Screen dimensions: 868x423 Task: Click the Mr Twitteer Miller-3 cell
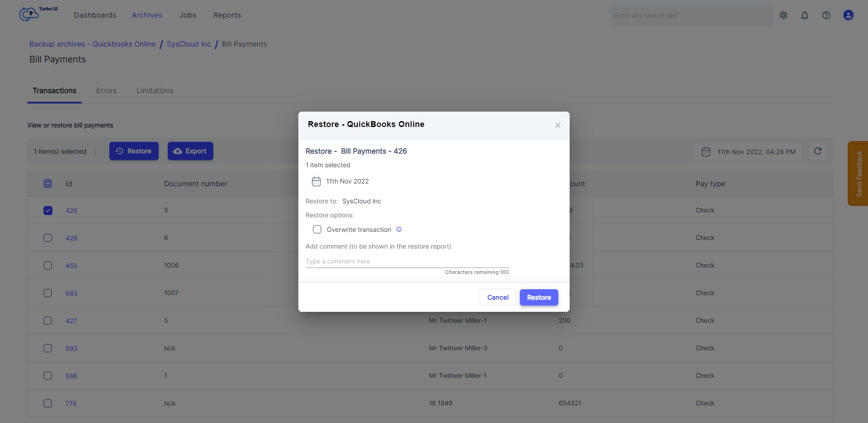point(458,348)
